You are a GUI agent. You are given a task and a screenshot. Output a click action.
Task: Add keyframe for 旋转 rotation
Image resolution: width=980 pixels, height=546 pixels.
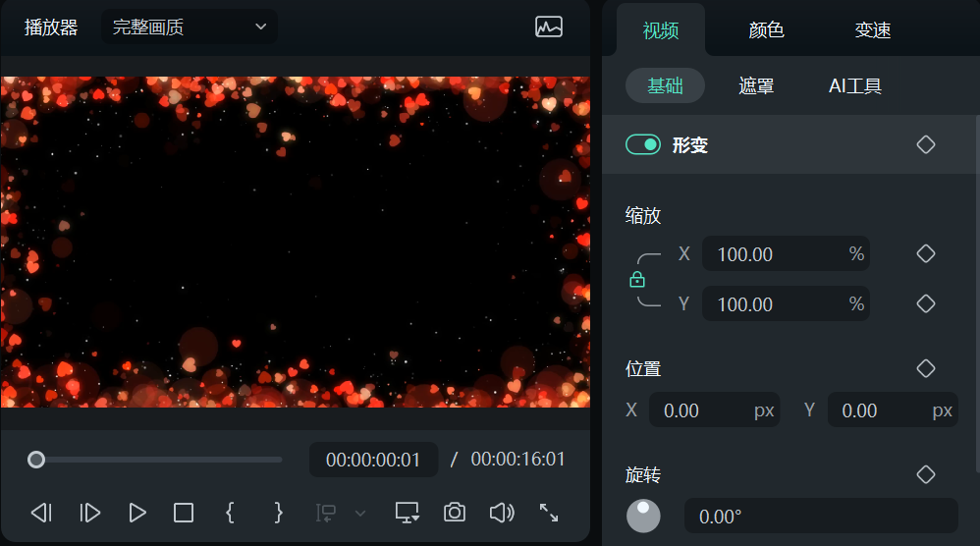coord(926,474)
